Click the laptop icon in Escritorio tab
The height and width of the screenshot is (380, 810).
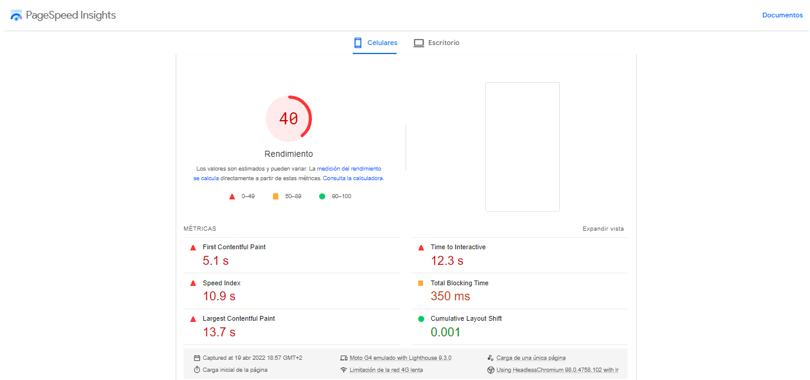[418, 43]
